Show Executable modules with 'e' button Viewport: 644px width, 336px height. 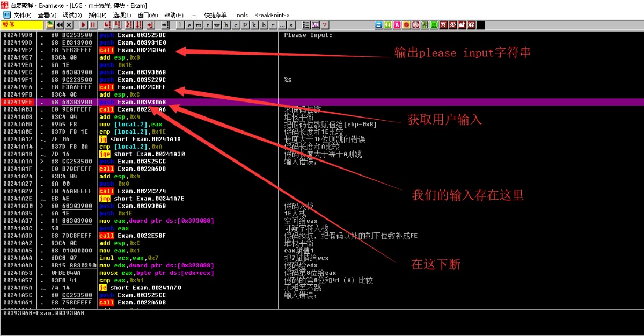pyautogui.click(x=189, y=25)
